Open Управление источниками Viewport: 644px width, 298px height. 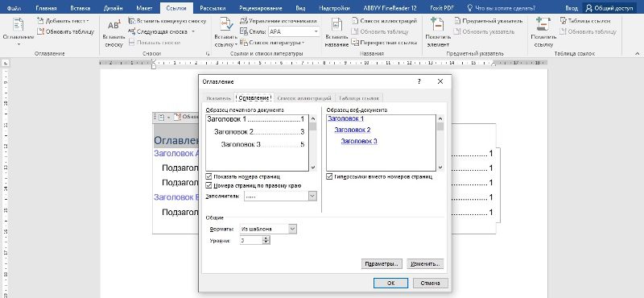[x=278, y=21]
